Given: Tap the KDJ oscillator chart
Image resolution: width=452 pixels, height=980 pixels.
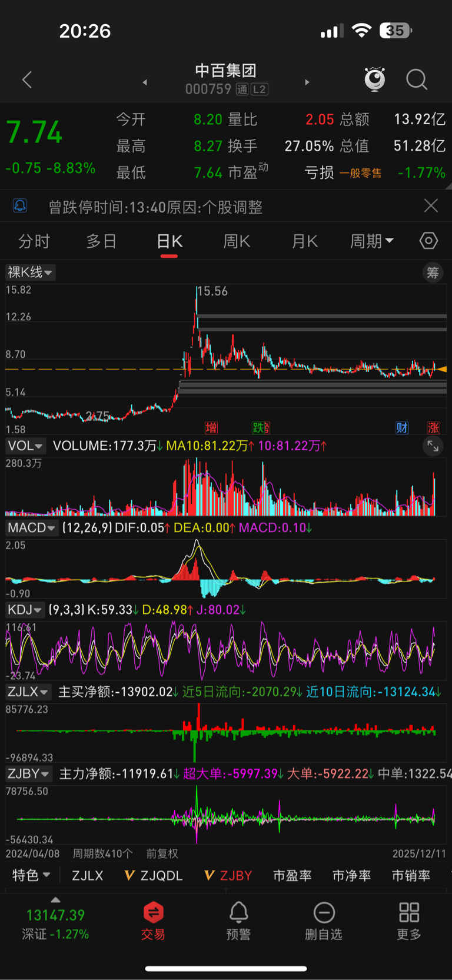Looking at the screenshot, I should point(226,650).
